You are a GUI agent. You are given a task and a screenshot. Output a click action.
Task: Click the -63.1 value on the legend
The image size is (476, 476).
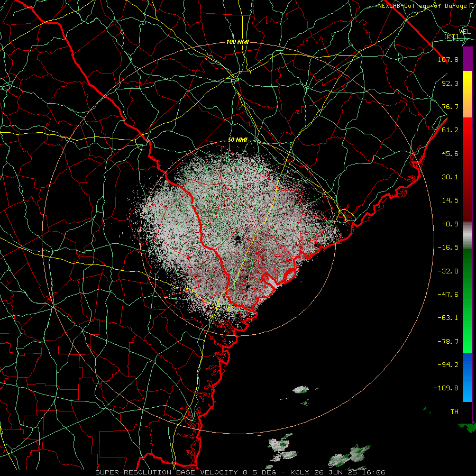click(x=448, y=318)
